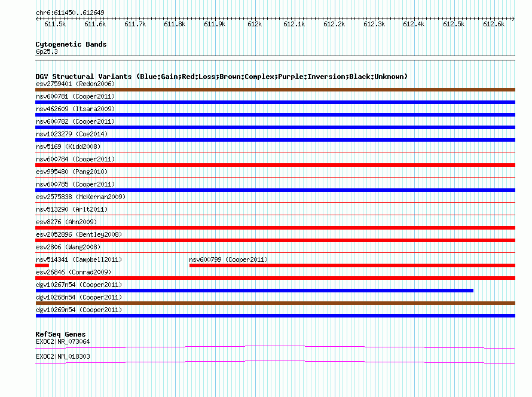Click the dgv10268n54 (Cooper2011) label

click(79, 297)
